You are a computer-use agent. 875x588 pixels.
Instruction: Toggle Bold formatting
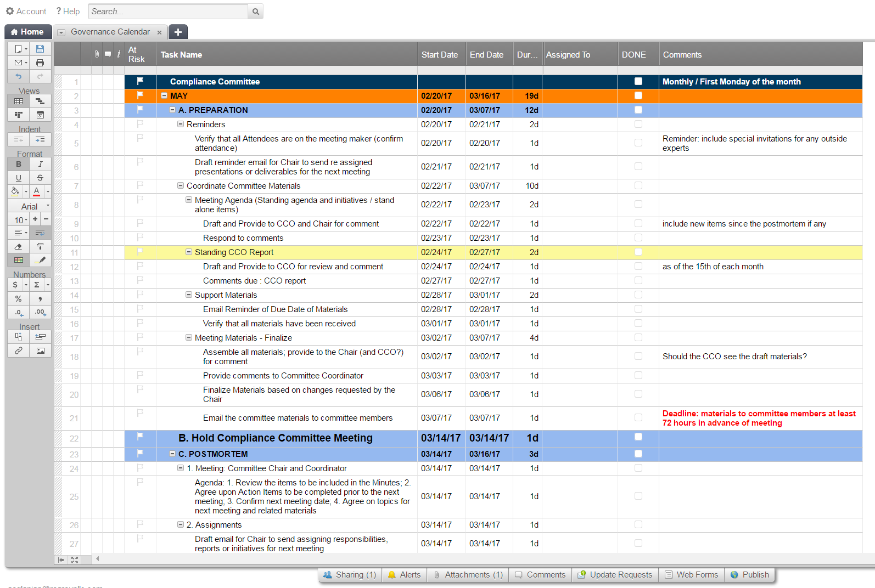pos(19,164)
